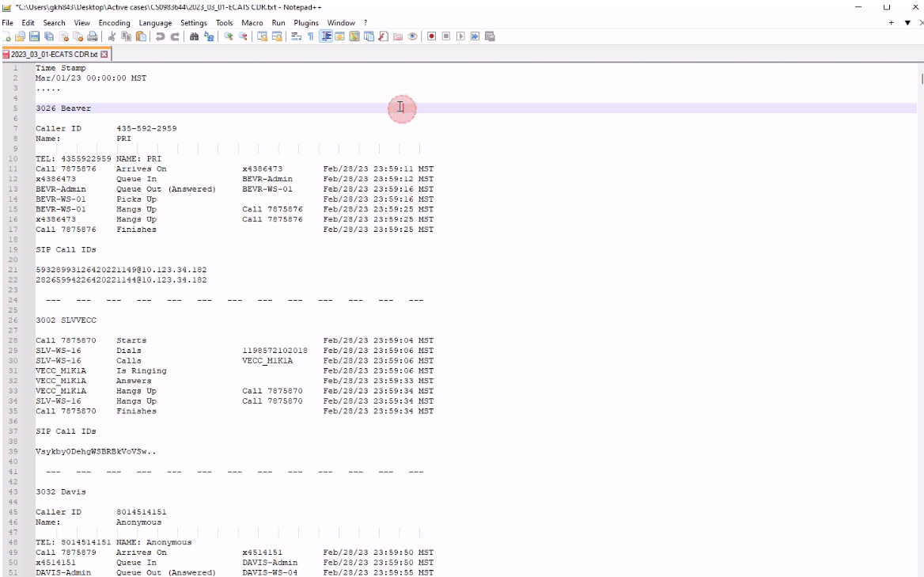Click the Print toolbar icon
The image size is (924, 577).
(x=93, y=36)
